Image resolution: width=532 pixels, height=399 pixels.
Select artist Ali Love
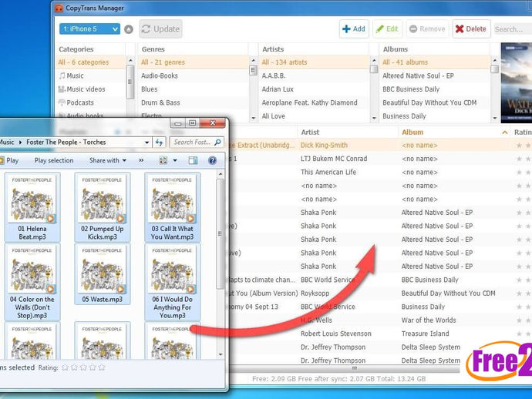(x=314, y=116)
